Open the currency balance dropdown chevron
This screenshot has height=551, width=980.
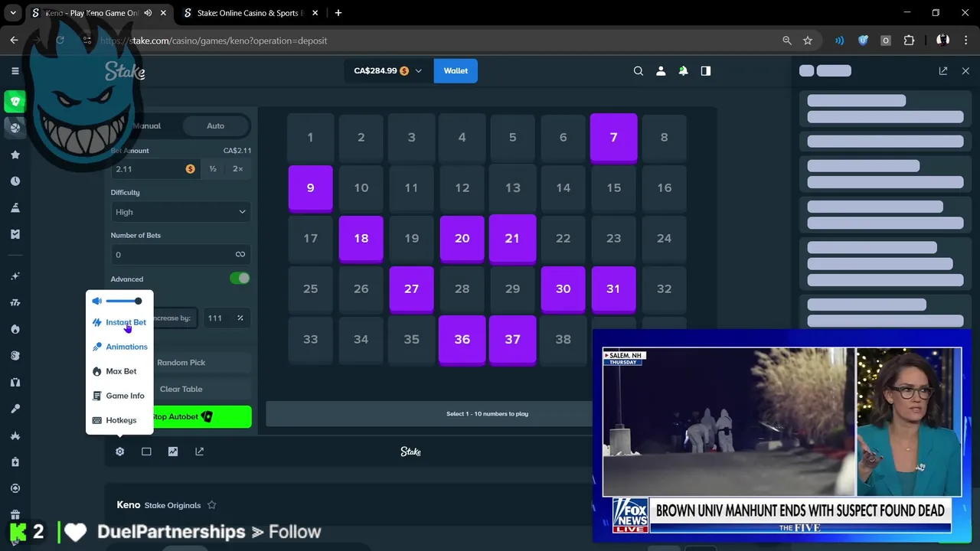pyautogui.click(x=418, y=71)
